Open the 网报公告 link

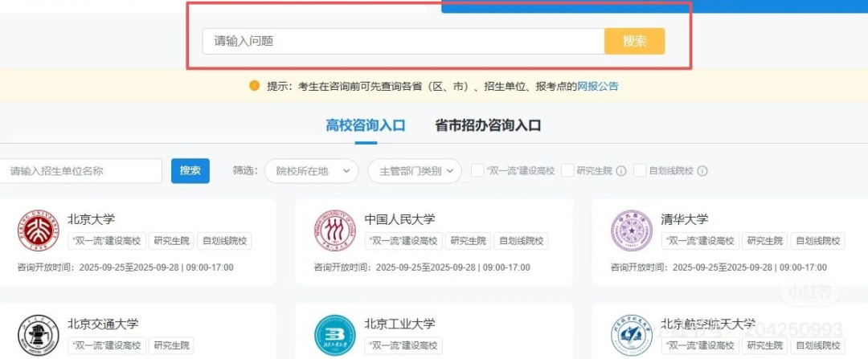tap(598, 86)
